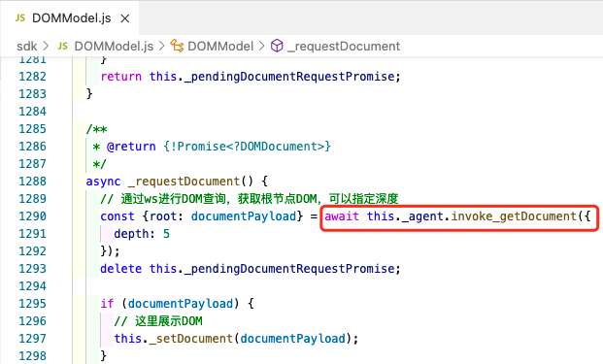The width and height of the screenshot is (603, 364).
Task: Click line number 1283
Action: (x=33, y=94)
